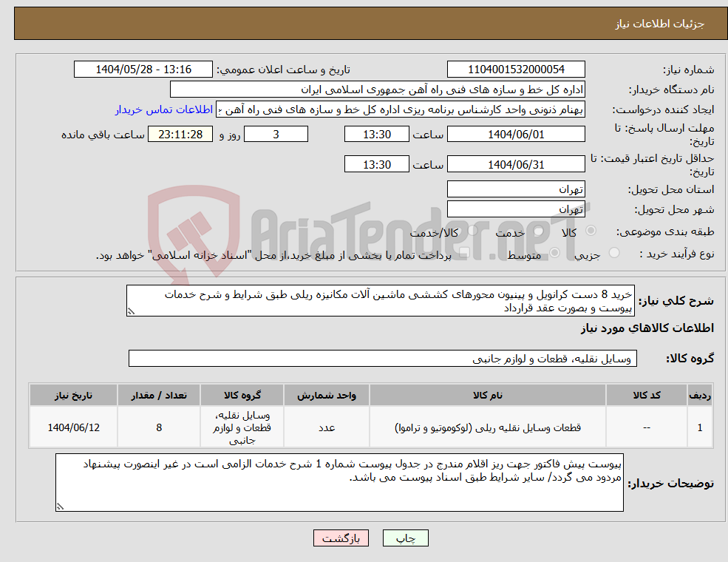Click the unit cell عدد

[327, 427]
